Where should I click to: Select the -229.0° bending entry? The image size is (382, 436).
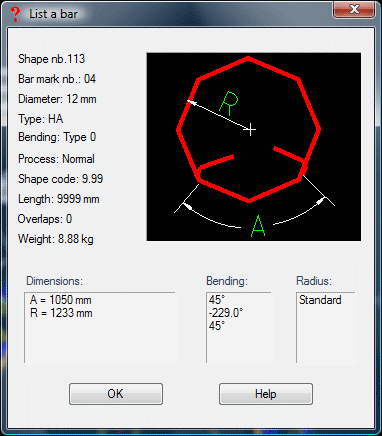click(226, 313)
